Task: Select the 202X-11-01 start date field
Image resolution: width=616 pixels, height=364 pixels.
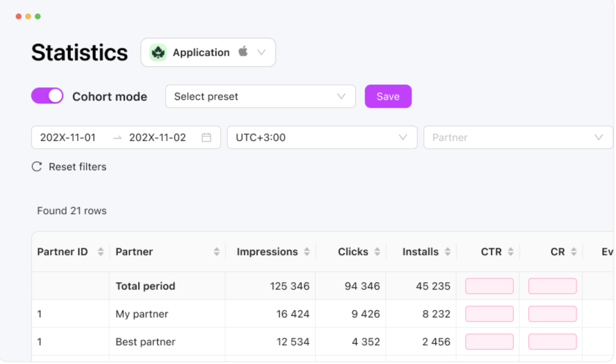Action: pos(68,137)
